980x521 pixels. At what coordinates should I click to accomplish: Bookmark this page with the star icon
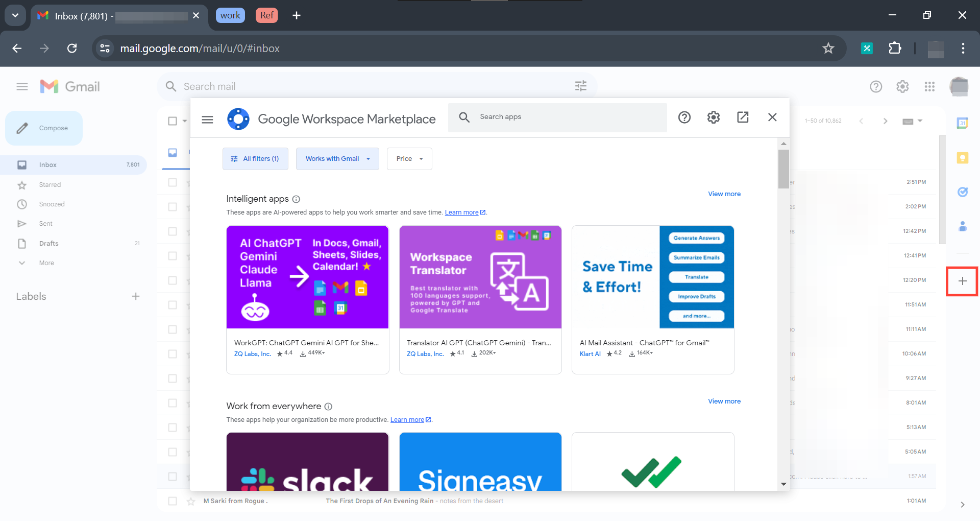(x=828, y=49)
